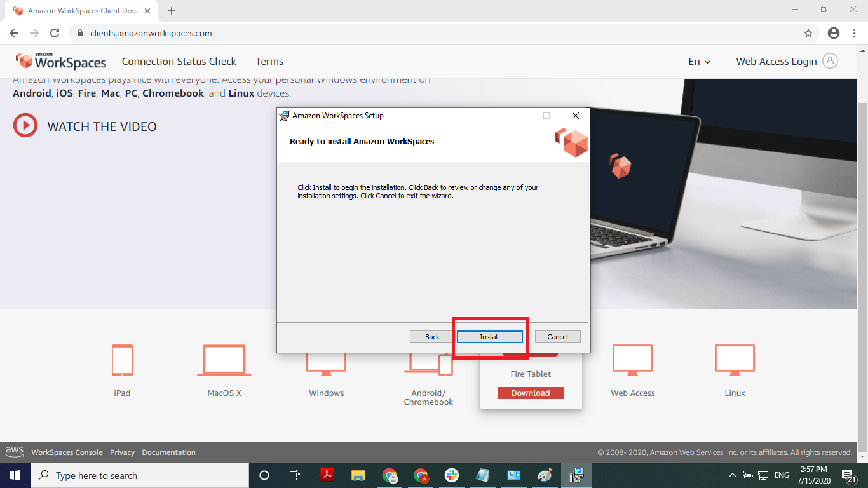Open the notification center with 21 alerts
The width and height of the screenshot is (868, 488).
(x=849, y=476)
